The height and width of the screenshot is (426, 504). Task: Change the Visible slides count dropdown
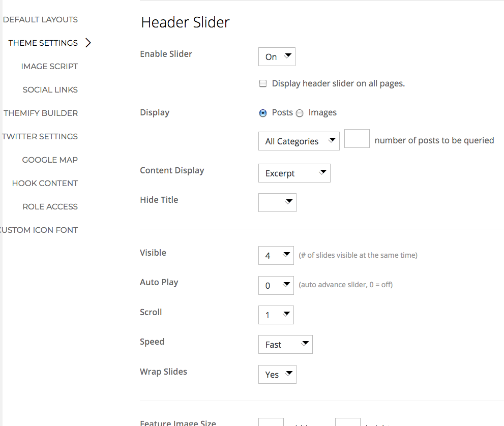(276, 255)
